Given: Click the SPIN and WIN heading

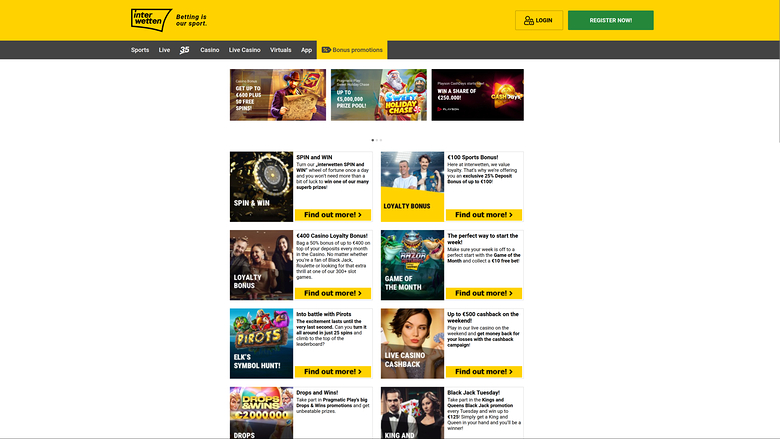Looking at the screenshot, I should click(314, 157).
